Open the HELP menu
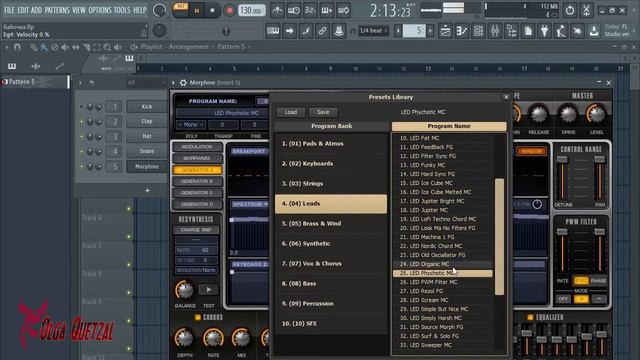The height and width of the screenshot is (360, 640). 140,10
